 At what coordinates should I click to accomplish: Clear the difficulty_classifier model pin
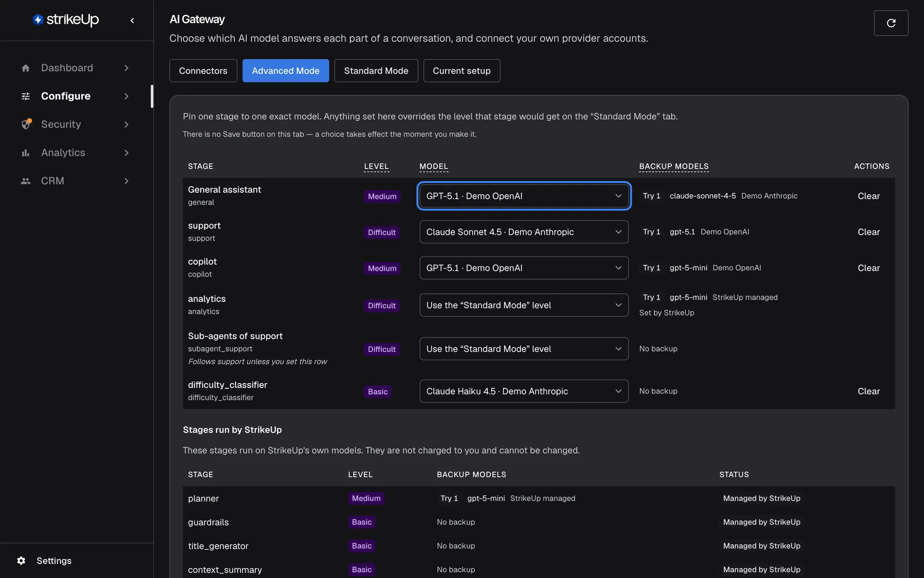[x=869, y=391]
